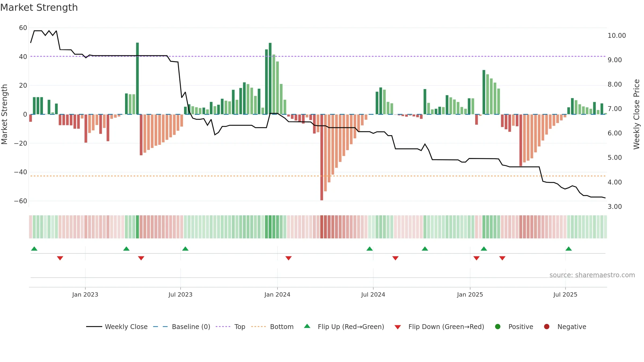Click the tall green bar near 50 in early 2023

[137, 79]
